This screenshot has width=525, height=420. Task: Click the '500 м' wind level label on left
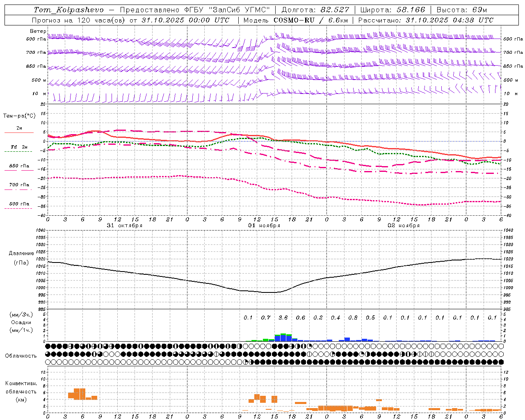(x=39, y=80)
